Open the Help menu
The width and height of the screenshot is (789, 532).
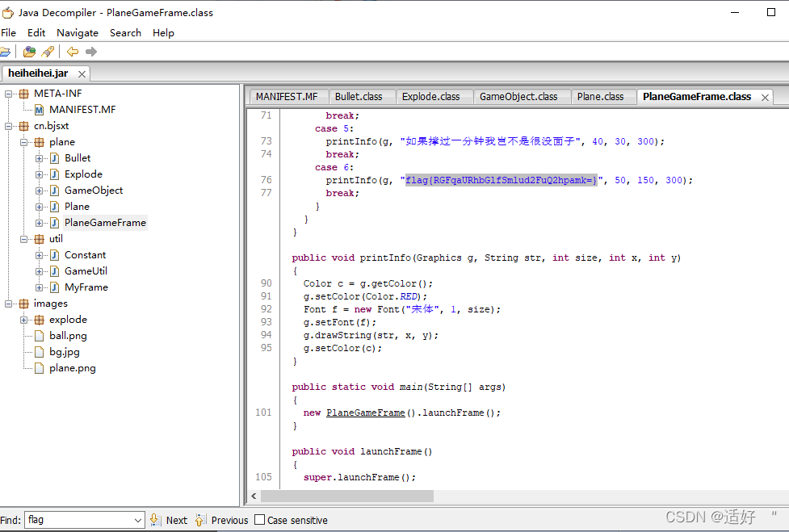(x=164, y=32)
